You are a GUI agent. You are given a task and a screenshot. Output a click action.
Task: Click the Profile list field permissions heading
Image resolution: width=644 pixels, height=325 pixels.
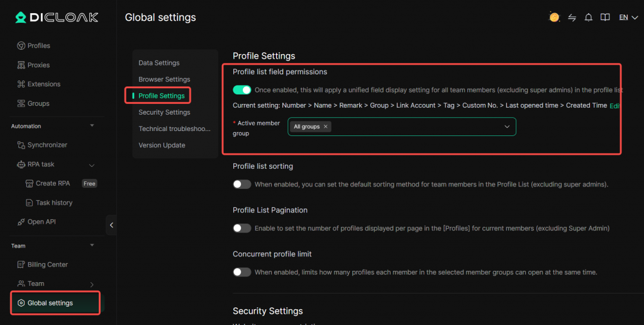(x=280, y=72)
